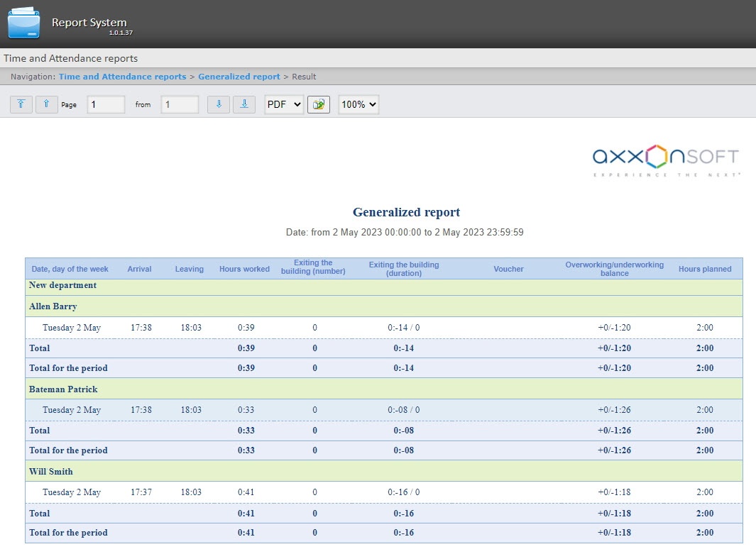This screenshot has width=756, height=554.
Task: Click the Report System folder logo
Action: 24,23
